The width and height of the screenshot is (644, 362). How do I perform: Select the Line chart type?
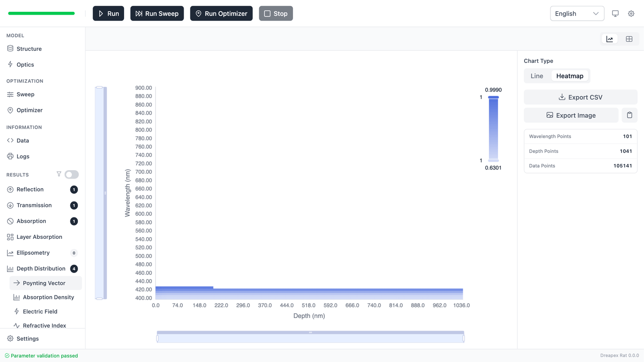click(x=537, y=76)
